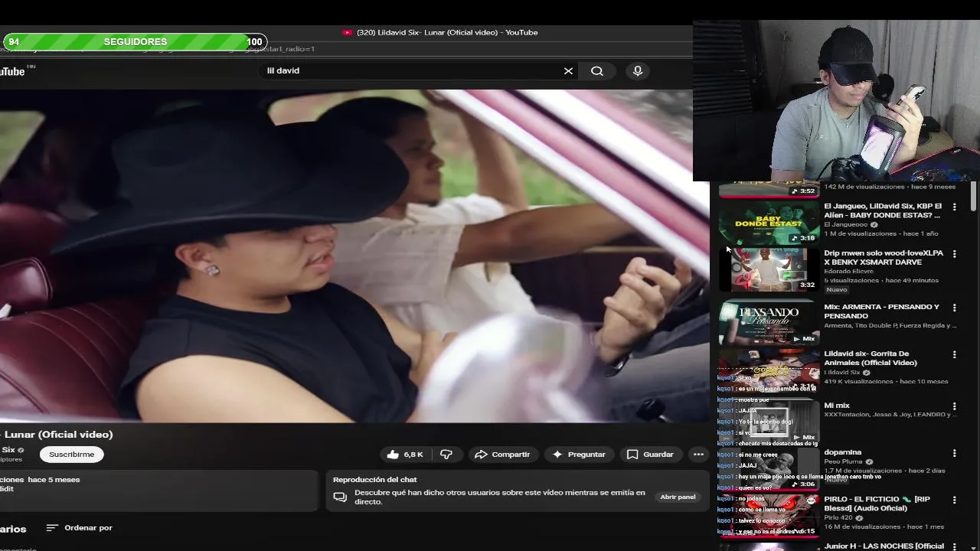Image resolution: width=980 pixels, height=551 pixels.
Task: Open Pirlo 420 channel name
Action: (x=838, y=518)
